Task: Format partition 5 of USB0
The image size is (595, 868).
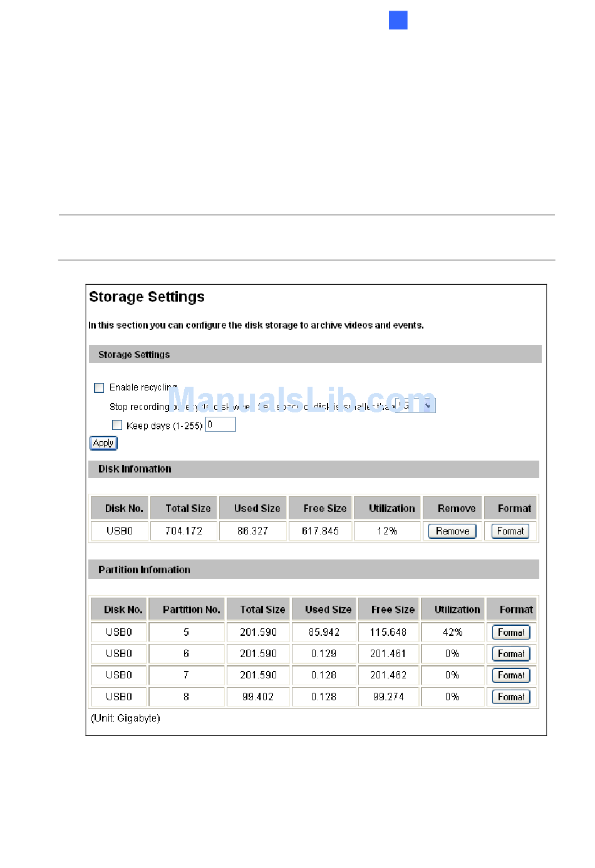Action: [511, 633]
